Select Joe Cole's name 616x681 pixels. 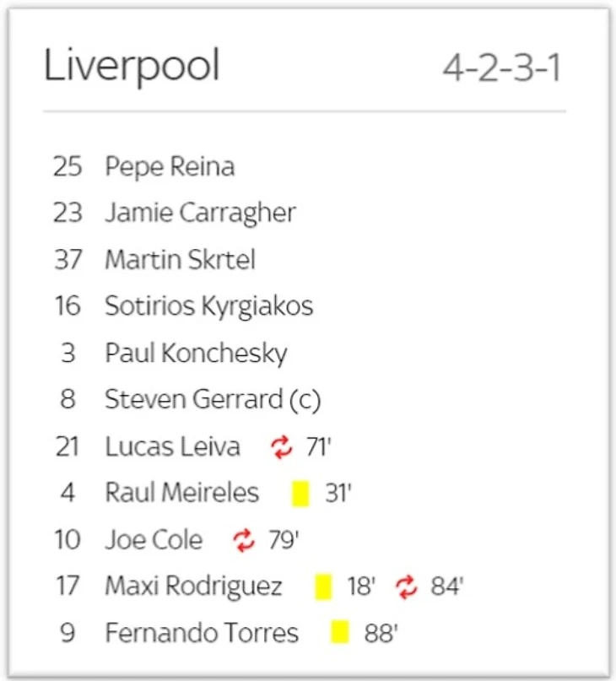tap(154, 540)
